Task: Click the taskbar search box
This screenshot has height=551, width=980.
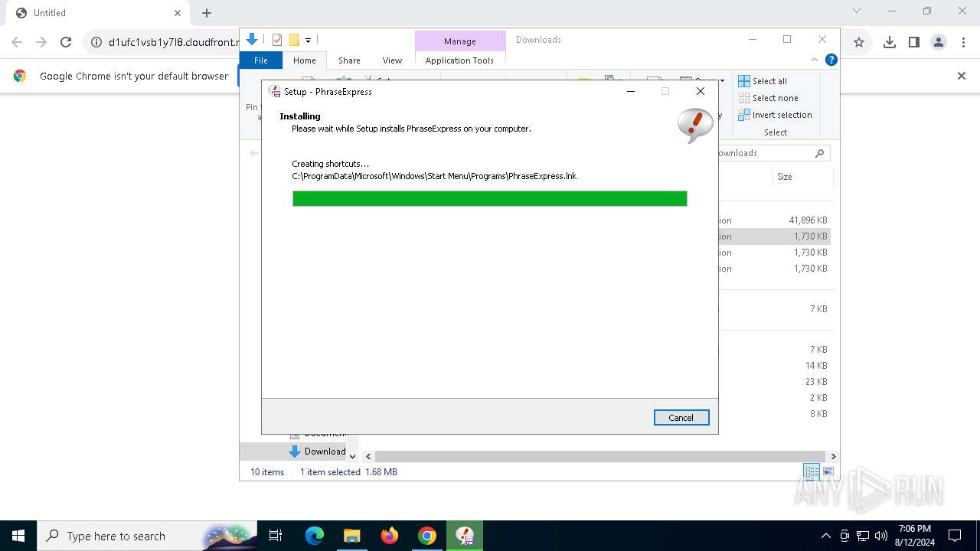Action: [x=147, y=536]
